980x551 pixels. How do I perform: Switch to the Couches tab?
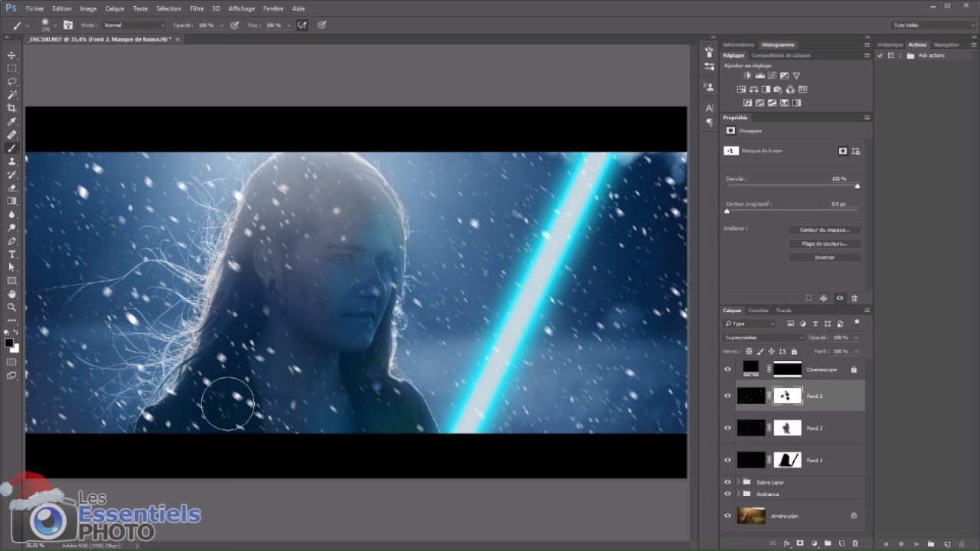(758, 311)
